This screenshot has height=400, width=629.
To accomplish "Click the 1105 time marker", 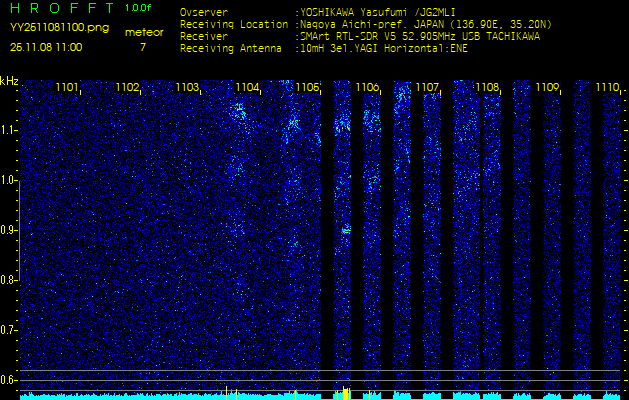I will tap(308, 87).
